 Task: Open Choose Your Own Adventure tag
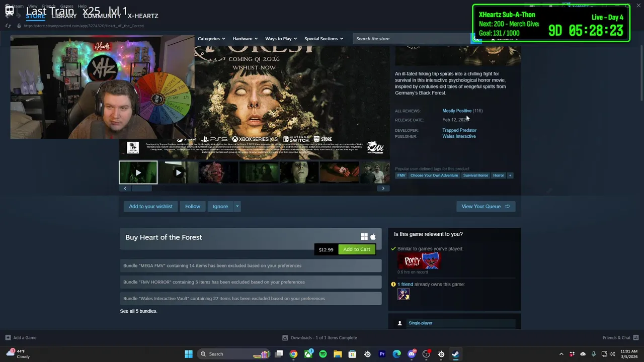point(434,175)
